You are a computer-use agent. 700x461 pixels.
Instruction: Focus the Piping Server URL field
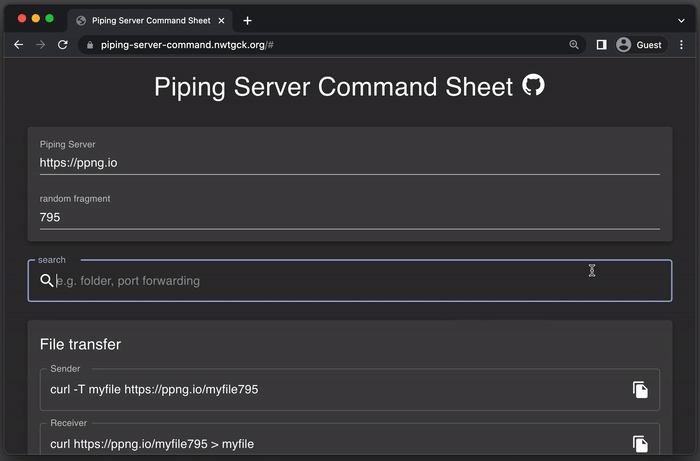(x=349, y=162)
